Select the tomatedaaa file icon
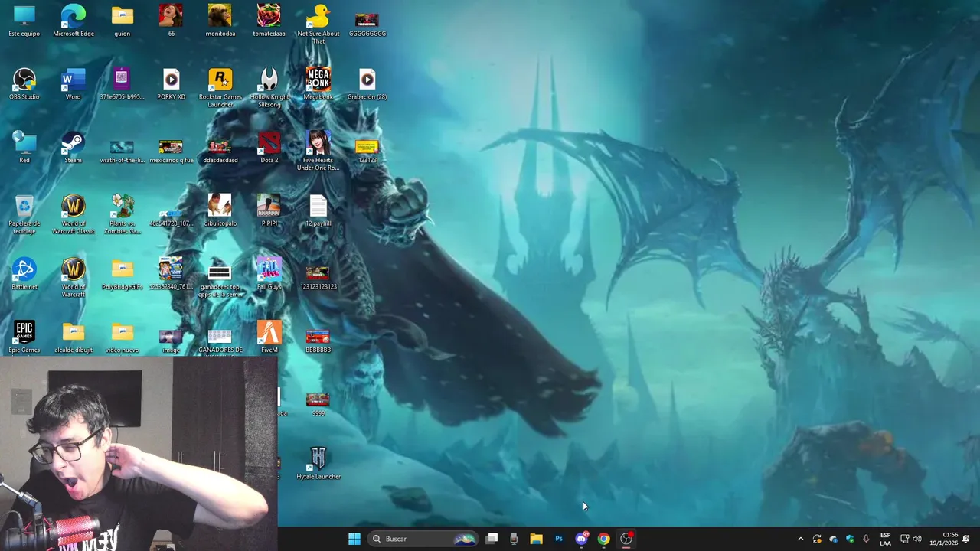The height and width of the screenshot is (551, 980). (269, 21)
